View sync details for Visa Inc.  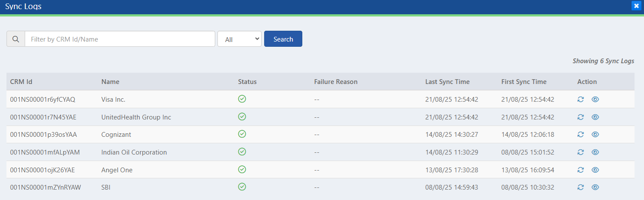point(595,99)
